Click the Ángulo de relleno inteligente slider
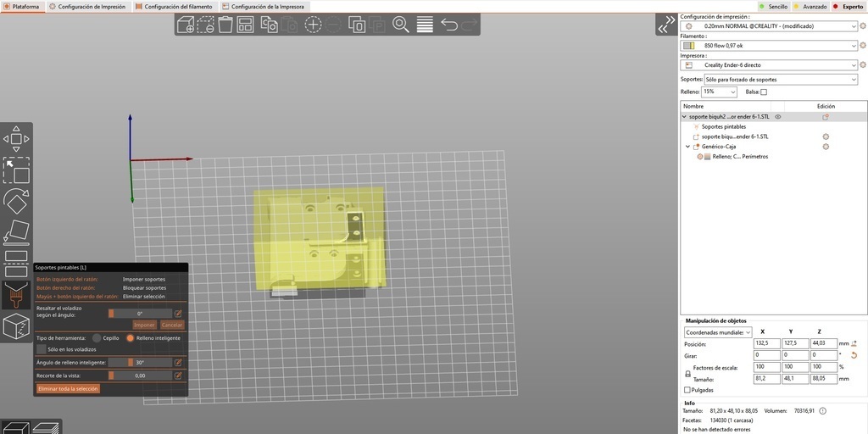Viewport: 868px width, 434px height. pos(140,363)
